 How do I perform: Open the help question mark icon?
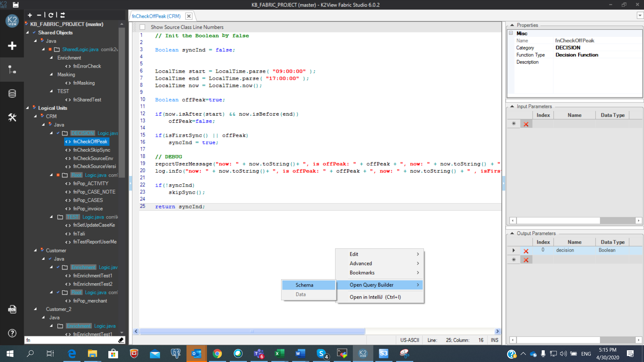click(12, 333)
